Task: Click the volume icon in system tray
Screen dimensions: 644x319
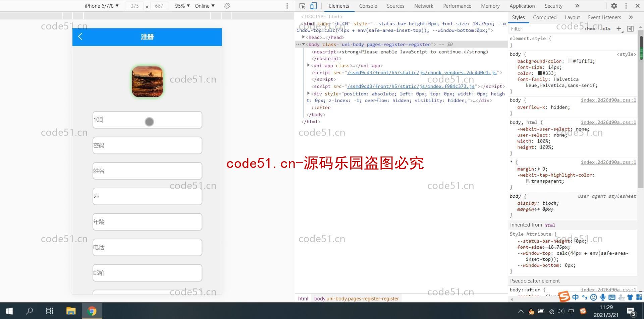Action: (x=561, y=311)
